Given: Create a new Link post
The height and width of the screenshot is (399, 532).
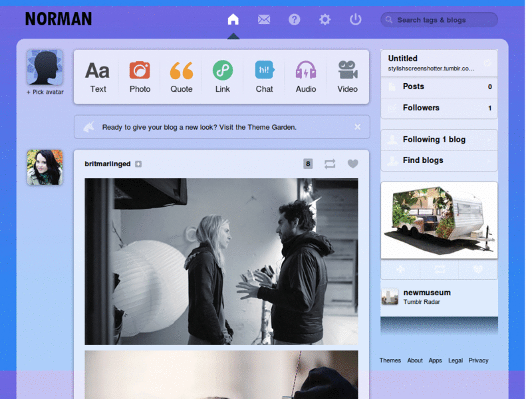Looking at the screenshot, I should [x=223, y=77].
